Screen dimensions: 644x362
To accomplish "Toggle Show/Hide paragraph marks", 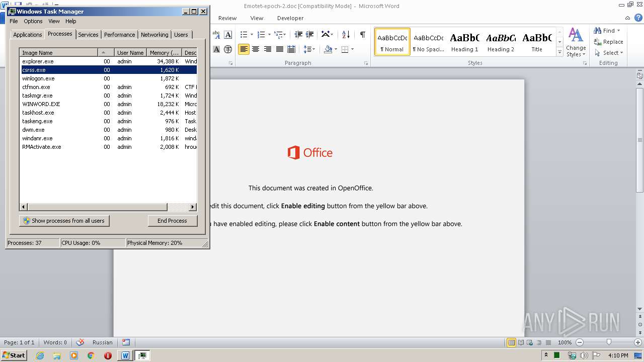I will 362,34.
